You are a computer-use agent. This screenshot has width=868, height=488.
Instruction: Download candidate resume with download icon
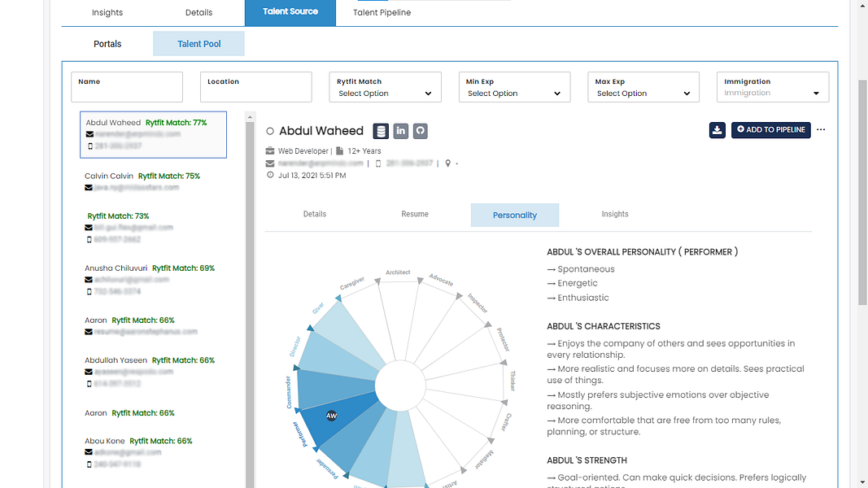pyautogui.click(x=717, y=130)
